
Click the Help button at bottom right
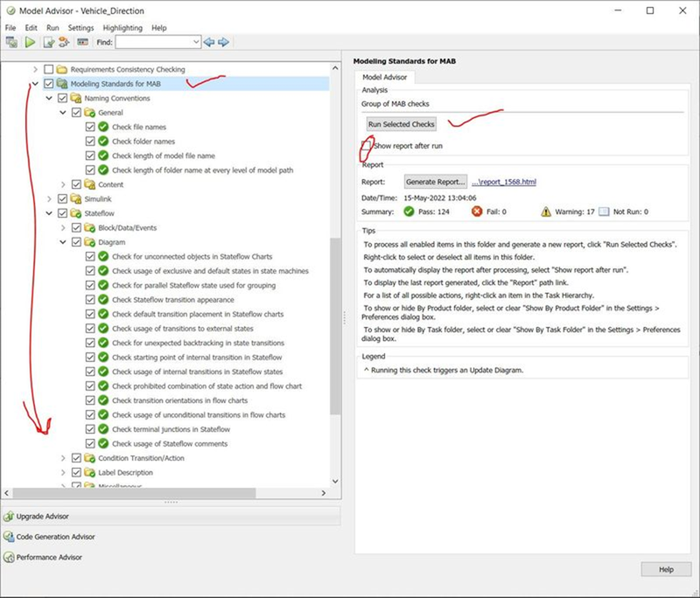point(666,569)
